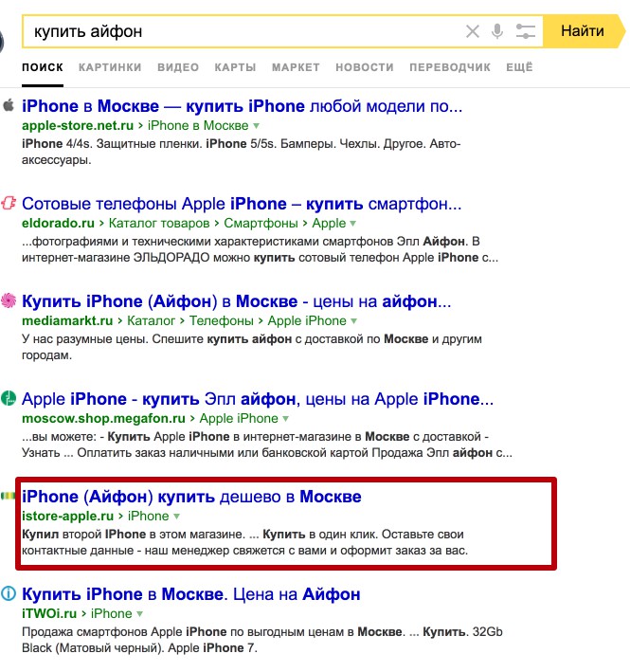The height and width of the screenshot is (672, 630).
Task: Click iPhone в Москве breadcrumb under apple-store.net.ru
Action: (x=198, y=125)
